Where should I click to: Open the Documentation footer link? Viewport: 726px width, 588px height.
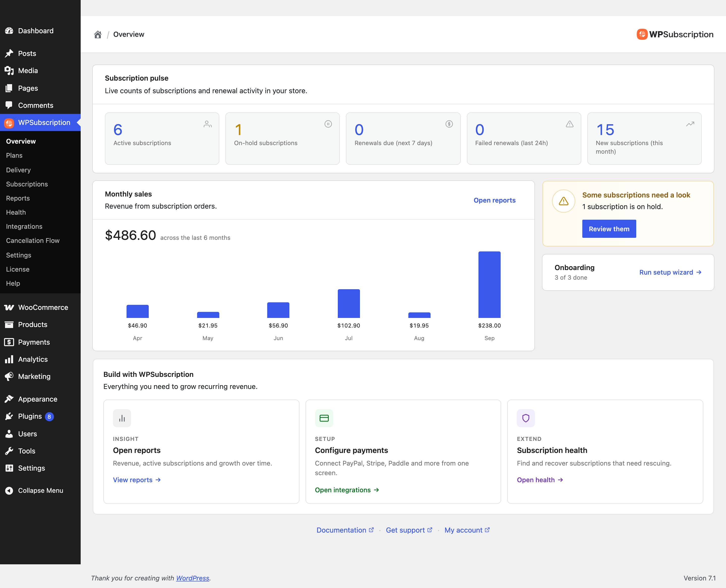(345, 530)
